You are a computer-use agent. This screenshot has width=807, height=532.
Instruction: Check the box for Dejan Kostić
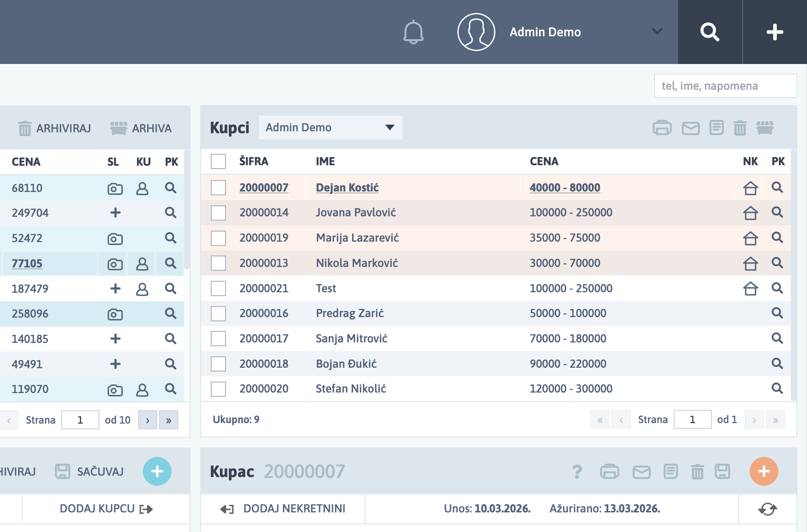tap(218, 188)
